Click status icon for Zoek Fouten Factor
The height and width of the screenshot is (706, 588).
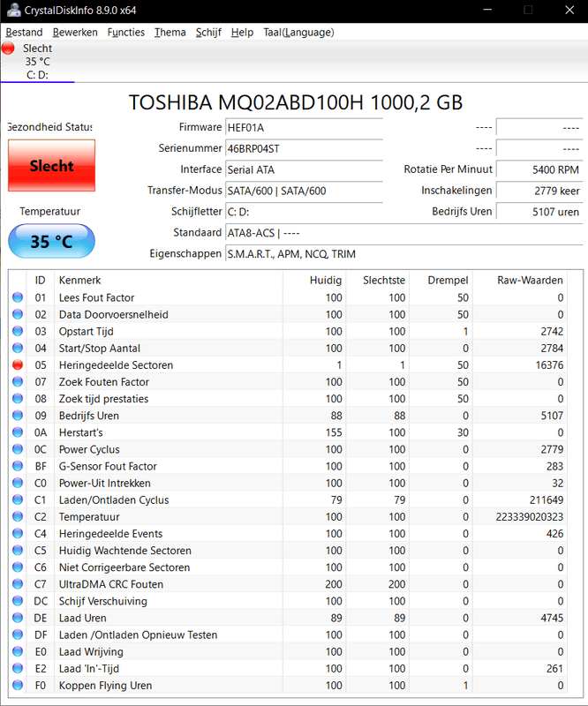click(18, 382)
